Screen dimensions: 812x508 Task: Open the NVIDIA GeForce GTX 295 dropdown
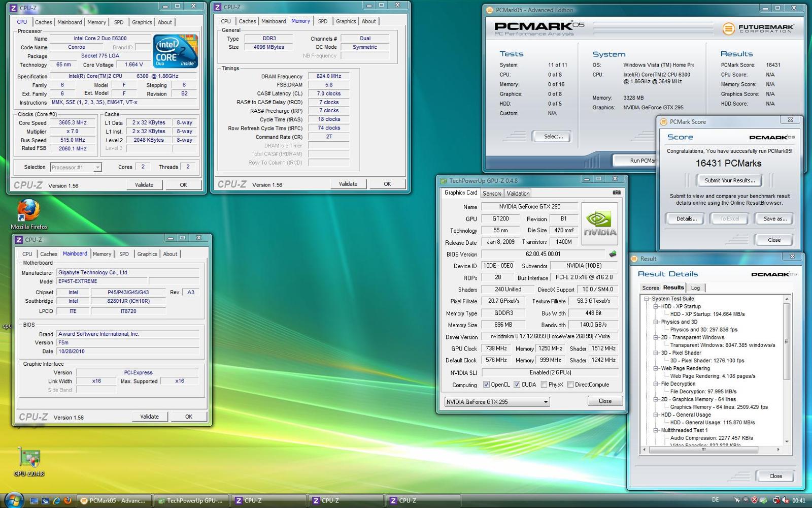pyautogui.click(x=497, y=402)
